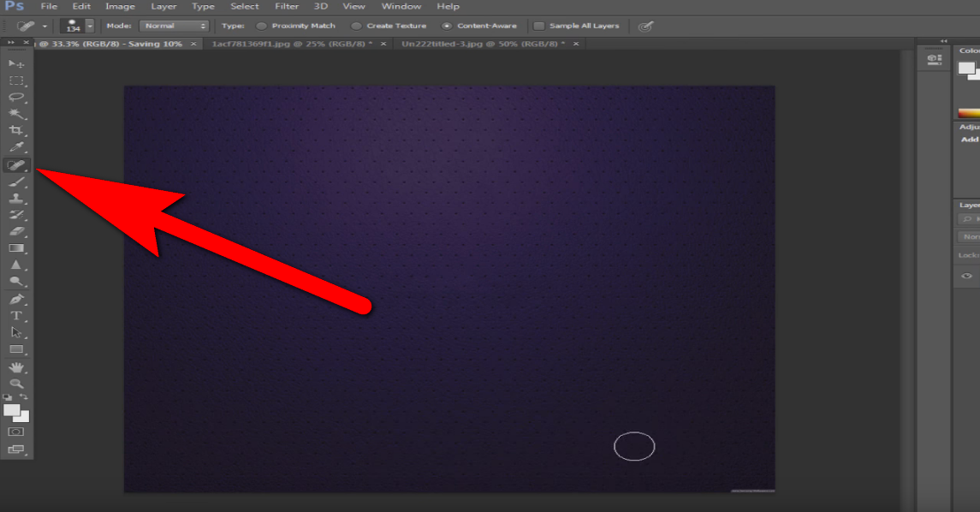Collapse the right panels with double-arrow
Screen dimensions: 980x512
click(943, 41)
